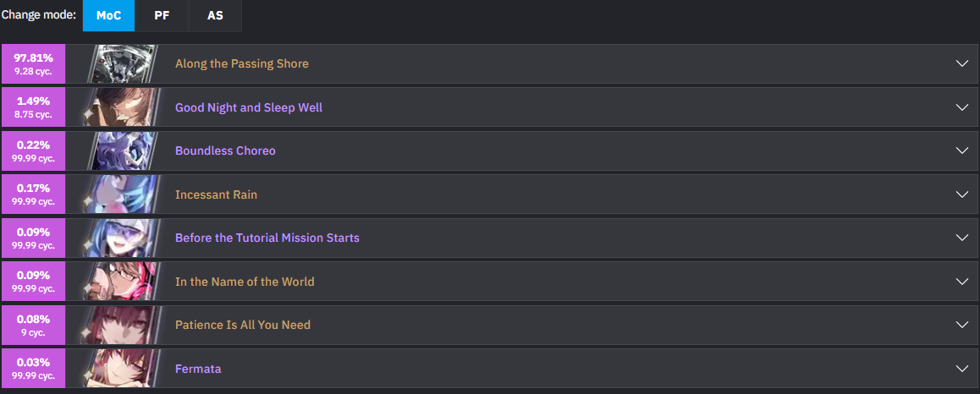Expand the Along the Passing Shore row chevron
The height and width of the screenshot is (394, 980).
point(962,63)
